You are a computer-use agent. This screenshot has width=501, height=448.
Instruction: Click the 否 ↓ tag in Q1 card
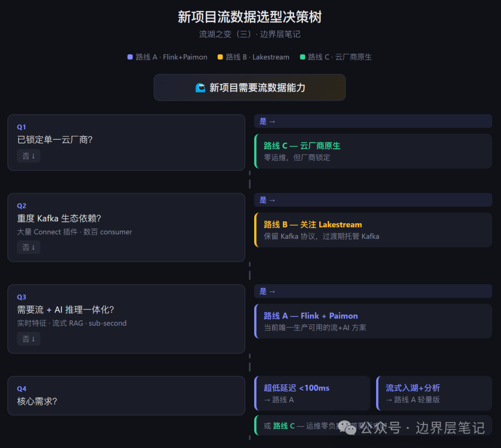[28, 156]
